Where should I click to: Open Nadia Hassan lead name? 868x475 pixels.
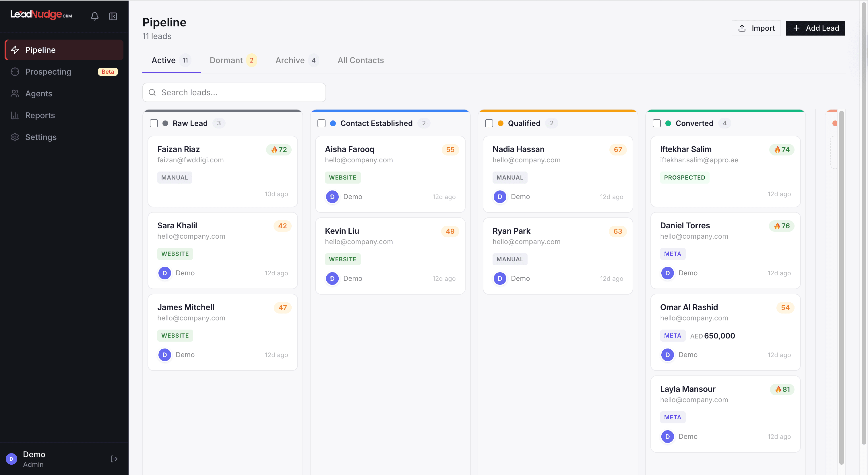[518, 149]
